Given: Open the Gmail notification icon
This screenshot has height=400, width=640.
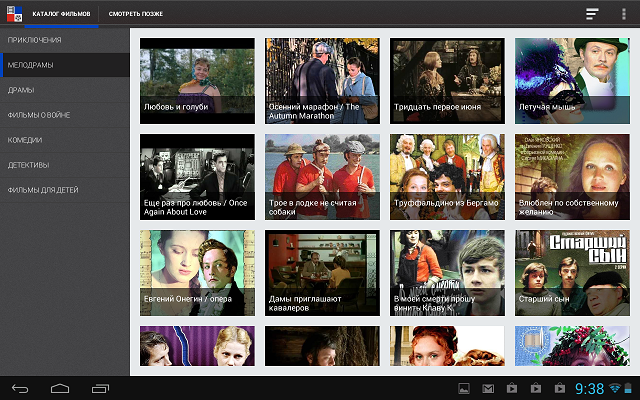Looking at the screenshot, I should [x=488, y=389].
